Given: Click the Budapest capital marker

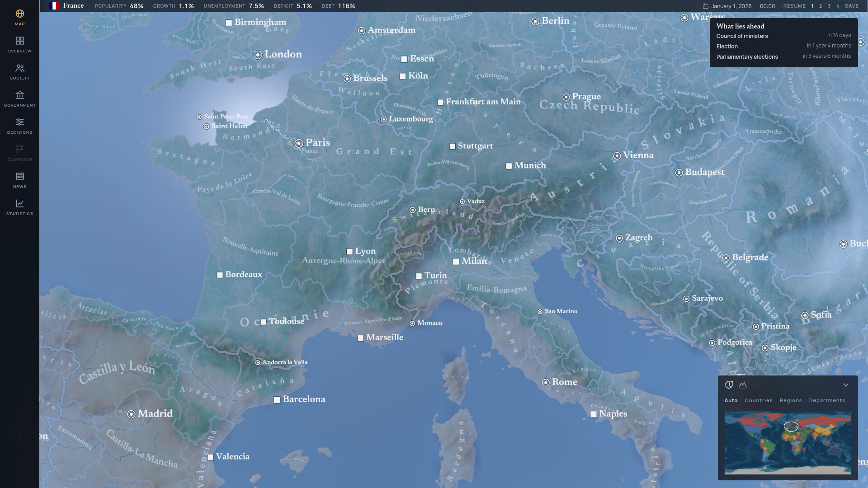Looking at the screenshot, I should tap(679, 173).
